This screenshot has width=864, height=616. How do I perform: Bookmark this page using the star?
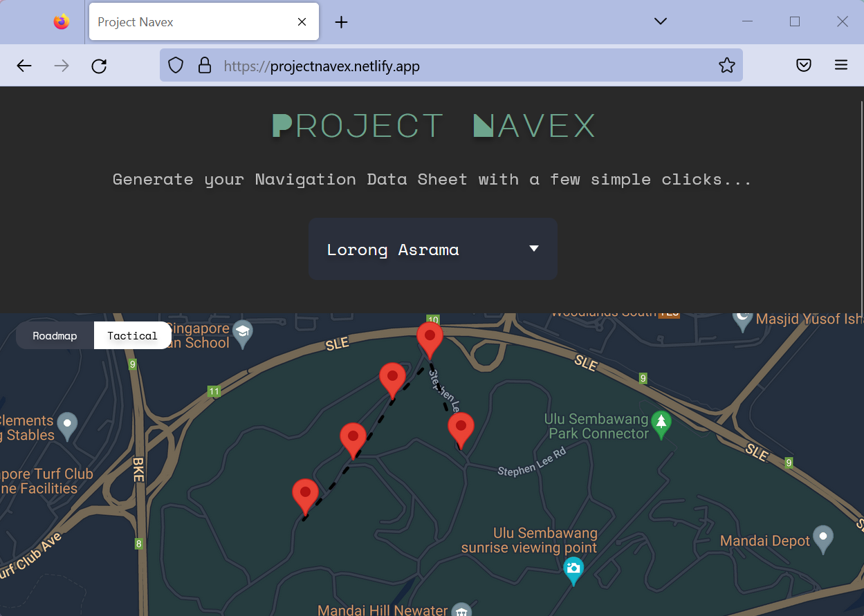point(727,64)
